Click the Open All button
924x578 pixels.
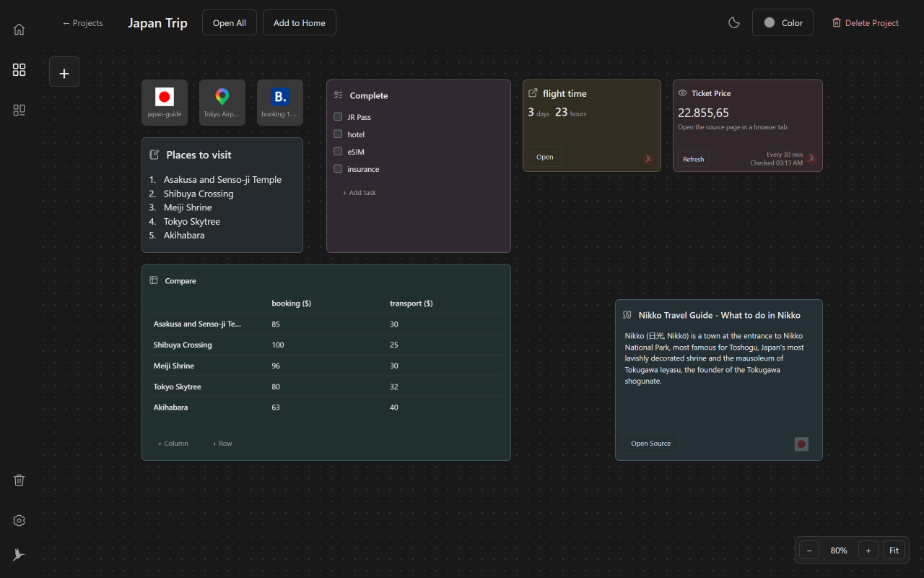[x=230, y=22]
